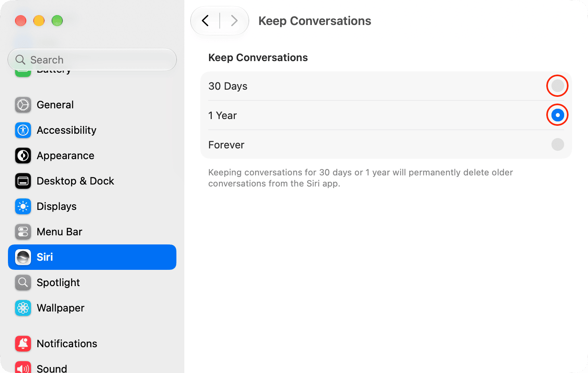
Task: Go back with the left chevron
Action: (x=205, y=21)
